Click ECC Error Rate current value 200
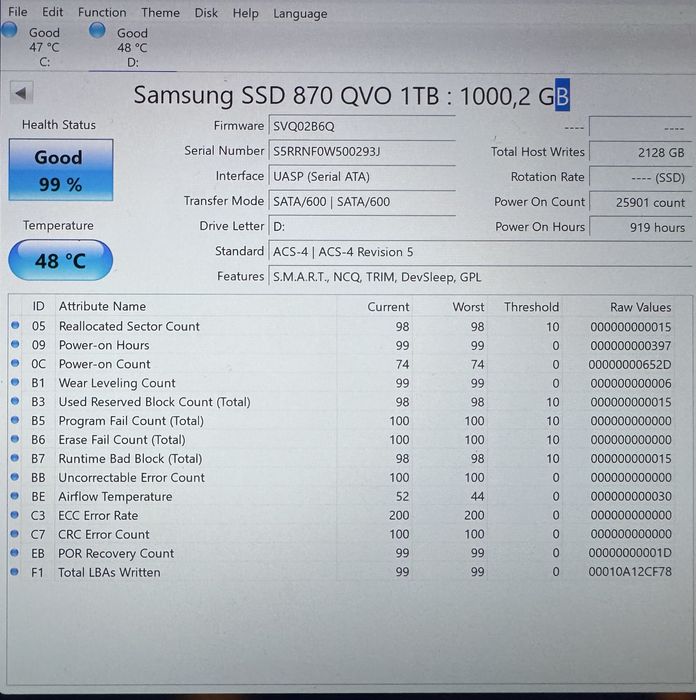 399,516
